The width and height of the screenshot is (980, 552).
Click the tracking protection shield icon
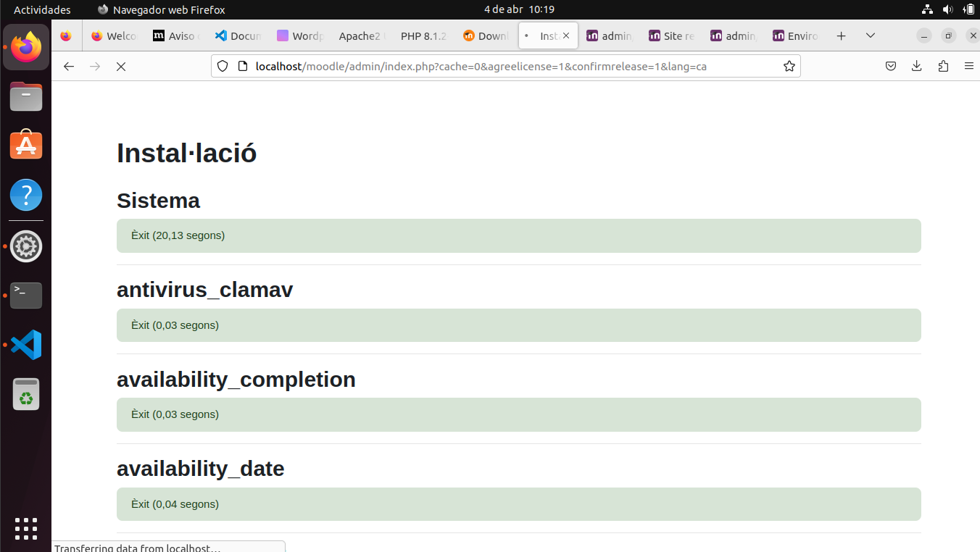point(223,65)
